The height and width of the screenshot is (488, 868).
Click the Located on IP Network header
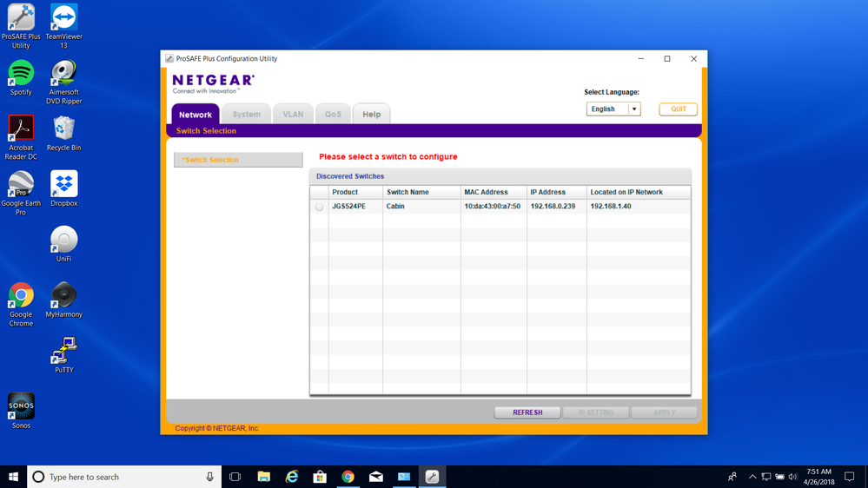tap(639, 192)
